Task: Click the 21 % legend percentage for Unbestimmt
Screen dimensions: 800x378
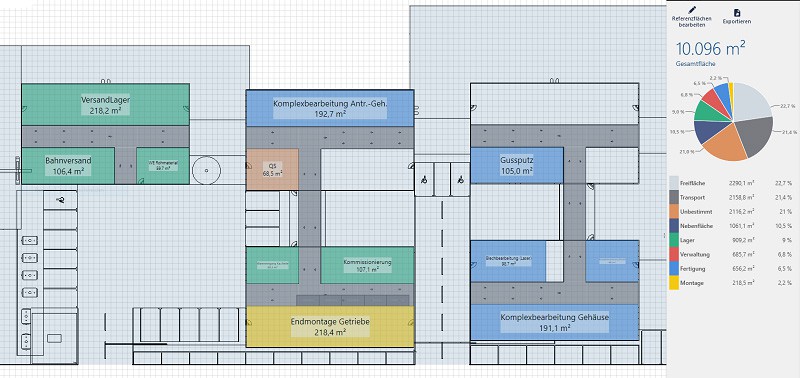Action: pyautogui.click(x=786, y=212)
